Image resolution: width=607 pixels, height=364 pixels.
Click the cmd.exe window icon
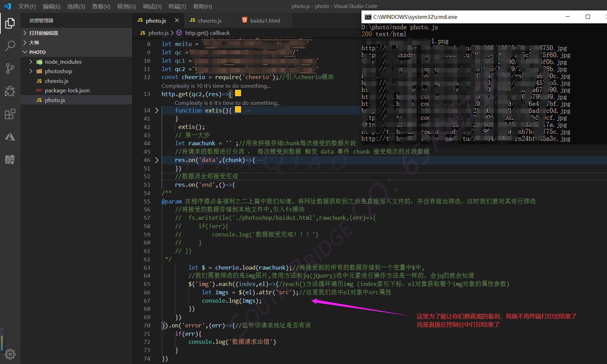pos(368,17)
